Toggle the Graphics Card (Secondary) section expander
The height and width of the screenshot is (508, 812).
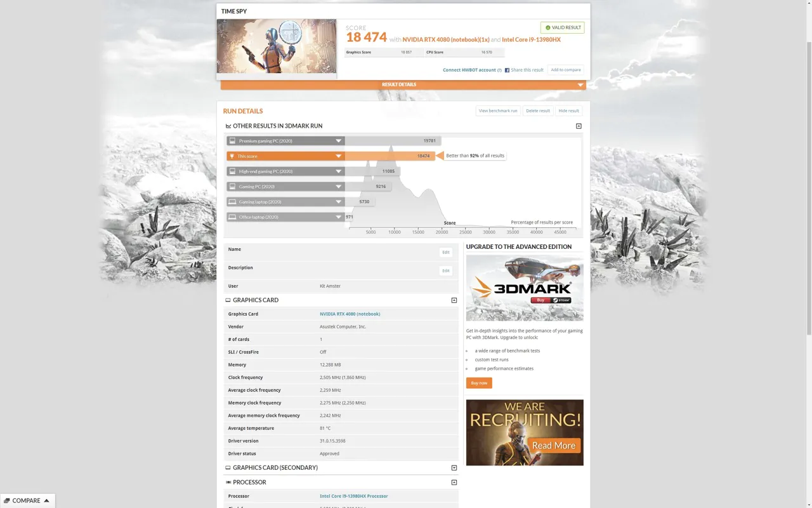click(454, 468)
